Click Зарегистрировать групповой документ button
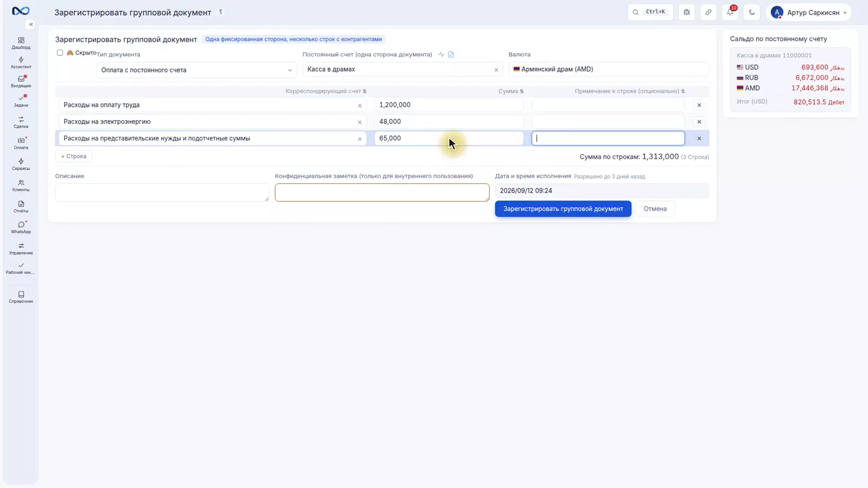The height and width of the screenshot is (488, 868). (x=563, y=209)
